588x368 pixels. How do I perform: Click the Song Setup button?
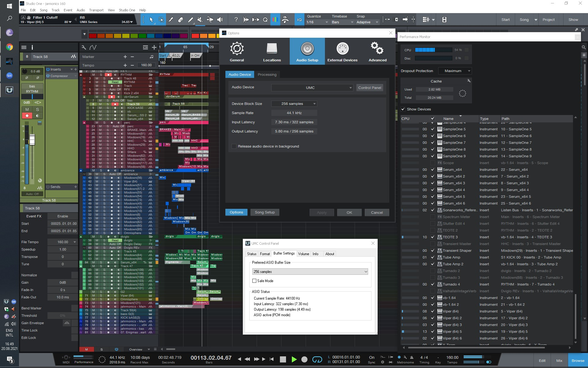[265, 212]
